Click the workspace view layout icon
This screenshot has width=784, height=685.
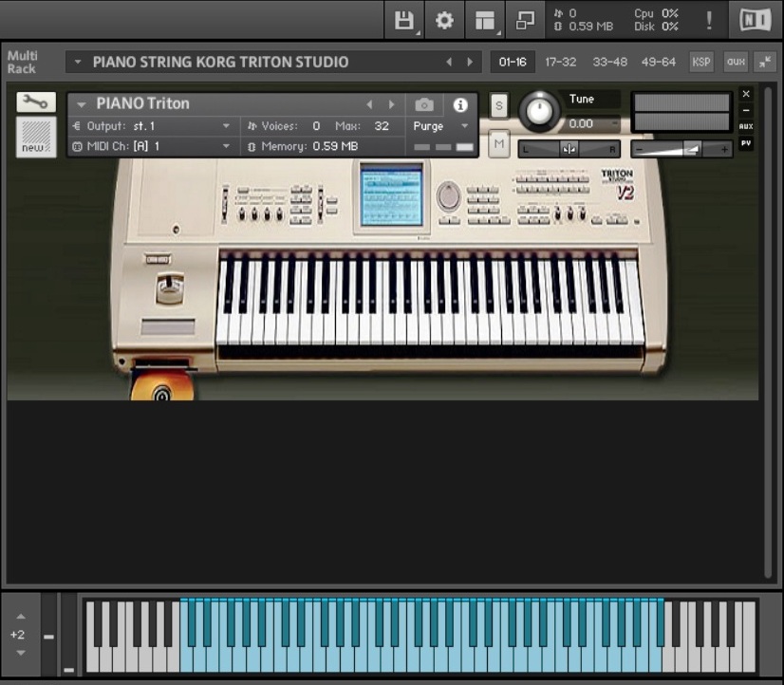click(485, 18)
